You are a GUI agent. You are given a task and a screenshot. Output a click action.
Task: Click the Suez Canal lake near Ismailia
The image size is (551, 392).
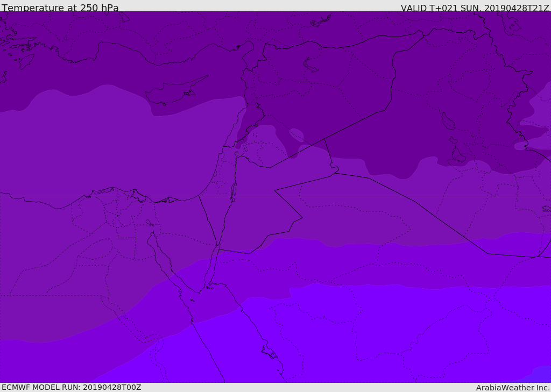tap(150, 223)
